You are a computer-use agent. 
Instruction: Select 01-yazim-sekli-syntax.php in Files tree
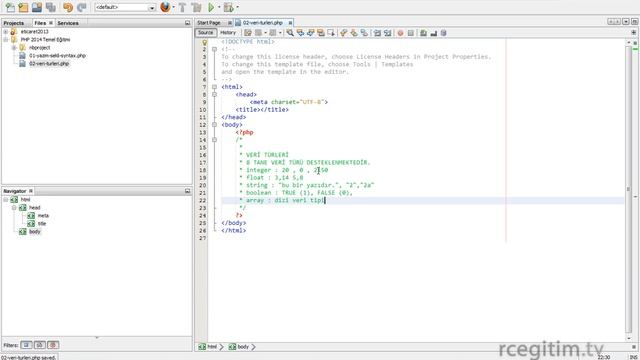pyautogui.click(x=57, y=56)
